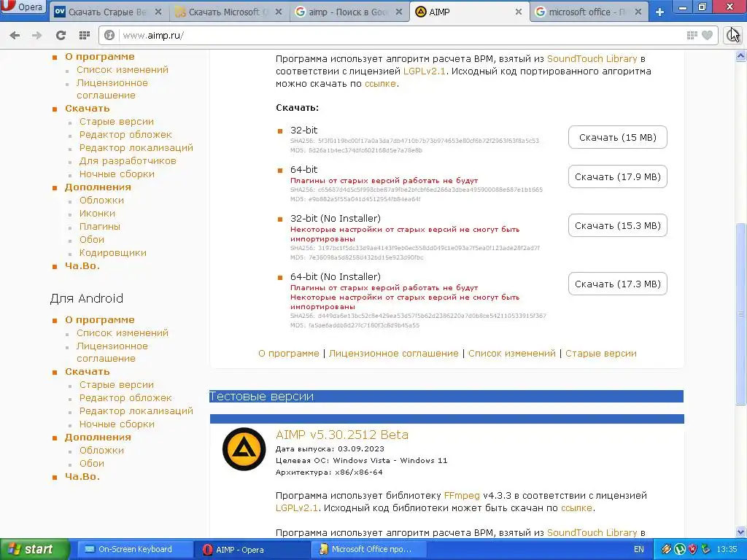Click the site info globe icon in address bar
This screenshot has height=560, width=747.
point(109,35)
